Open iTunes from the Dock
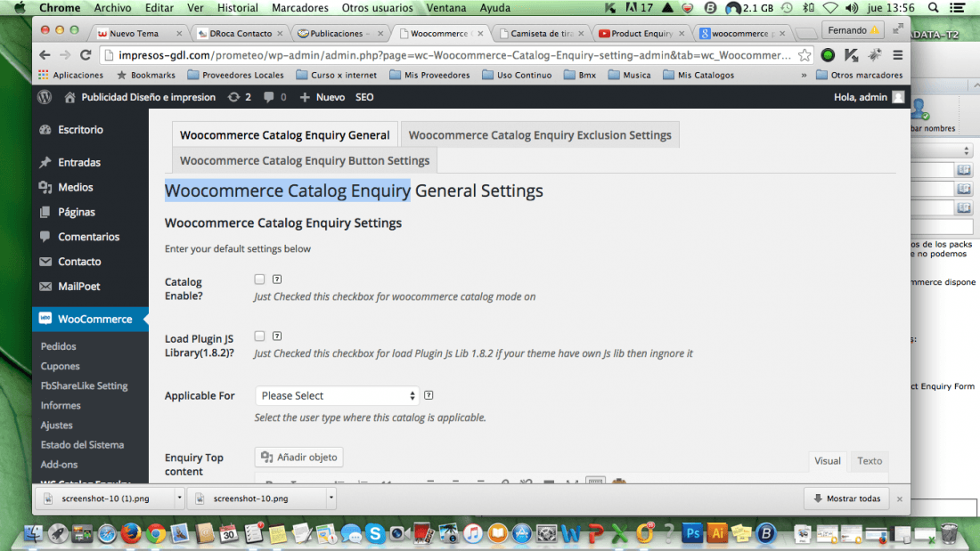 tap(473, 533)
